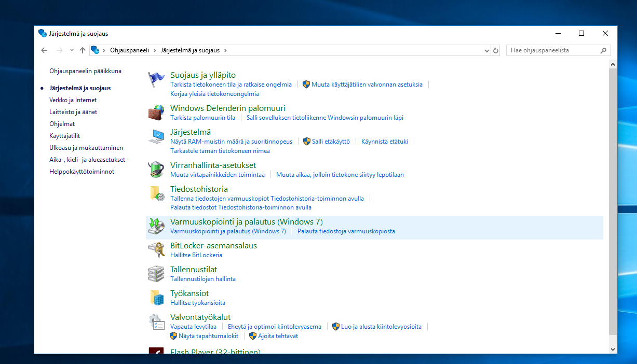This screenshot has width=637, height=364.
Task: Click the Suojaus ja ylläpito flag icon
Action: coord(156,79)
